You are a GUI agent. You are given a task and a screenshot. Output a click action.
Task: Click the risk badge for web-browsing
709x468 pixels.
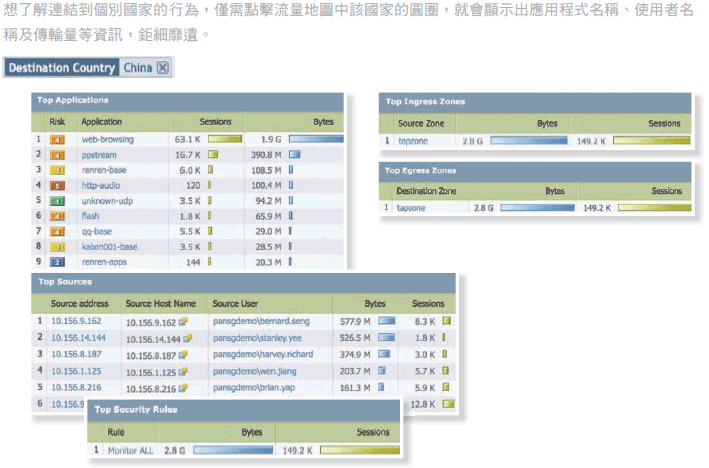tap(57, 140)
